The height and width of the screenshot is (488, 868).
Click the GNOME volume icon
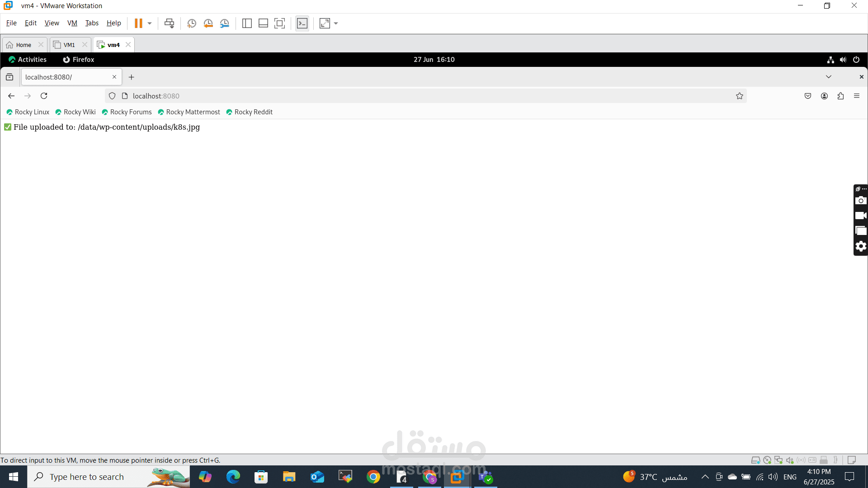coord(843,60)
